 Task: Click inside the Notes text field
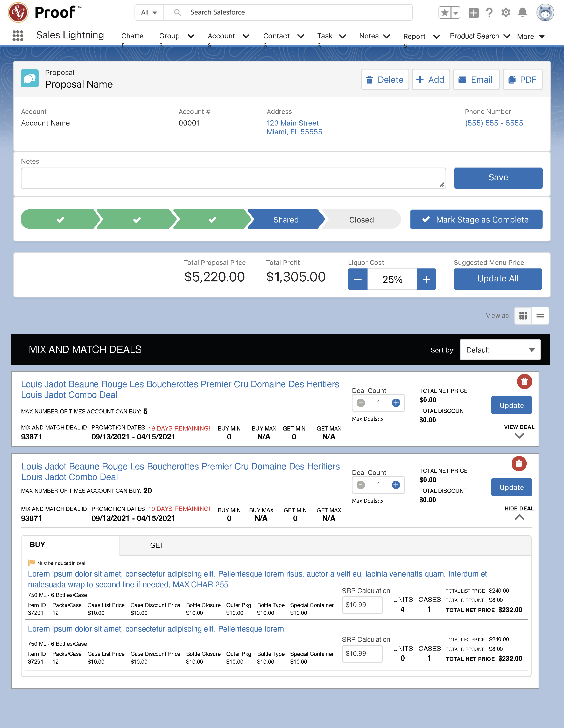click(x=233, y=178)
